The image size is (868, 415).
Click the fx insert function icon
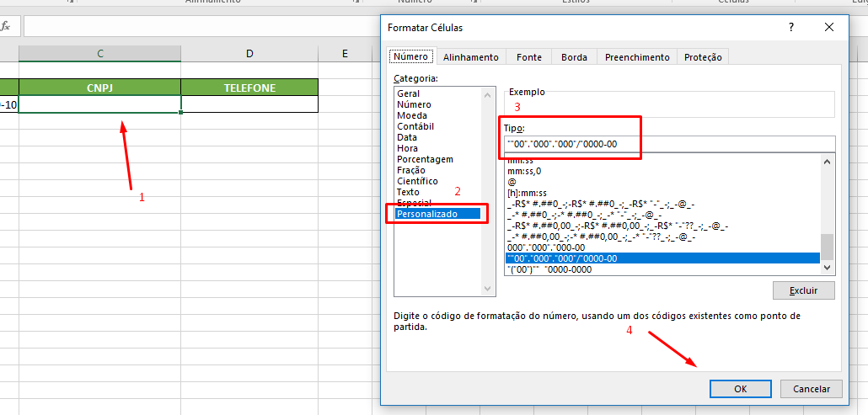click(x=5, y=26)
